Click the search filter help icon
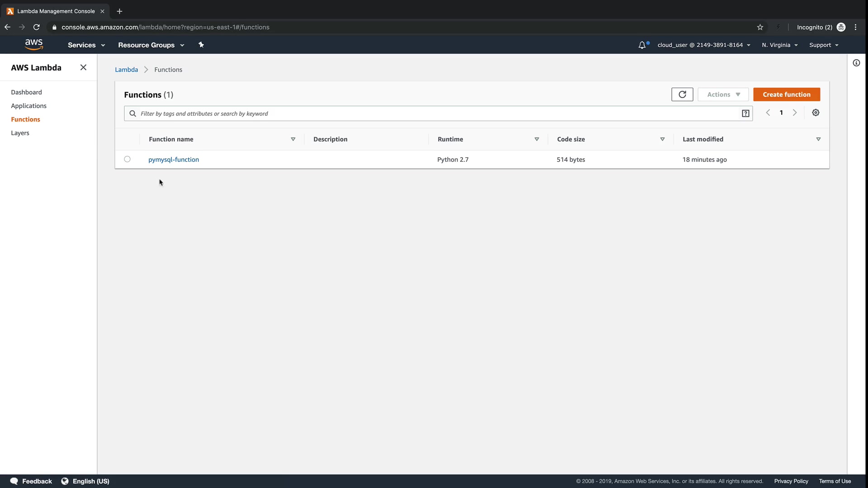The width and height of the screenshot is (868, 488). tap(745, 114)
